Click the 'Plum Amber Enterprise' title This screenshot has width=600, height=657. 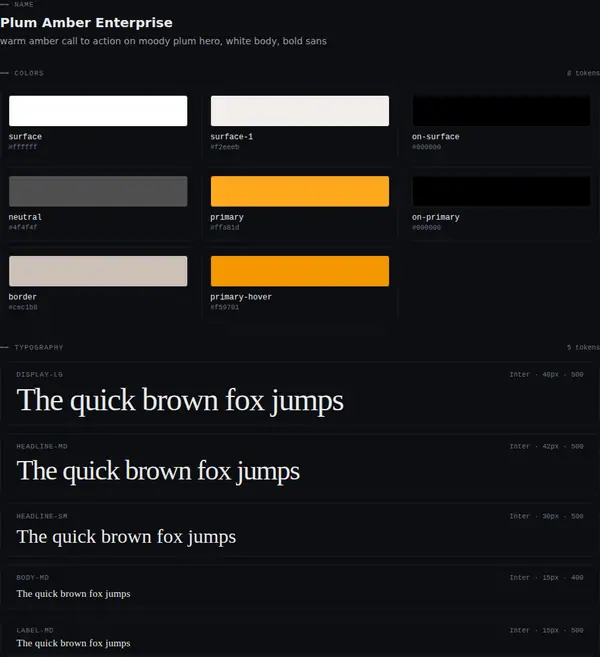point(86,23)
